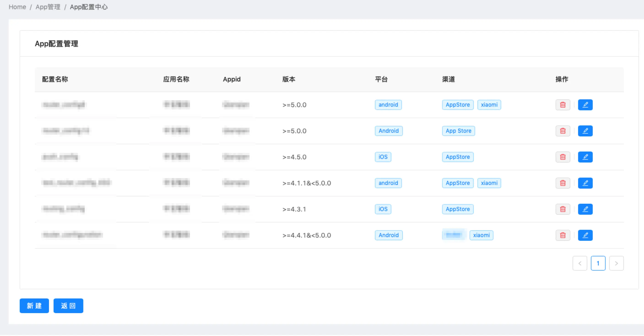Click the 版本 column header
Screen dimensions: 644x336
(x=289, y=79)
